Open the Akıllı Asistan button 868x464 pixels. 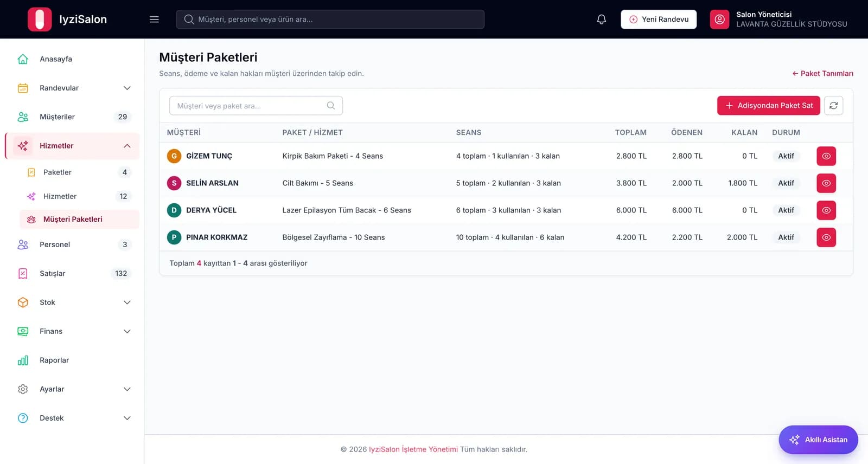pos(818,440)
